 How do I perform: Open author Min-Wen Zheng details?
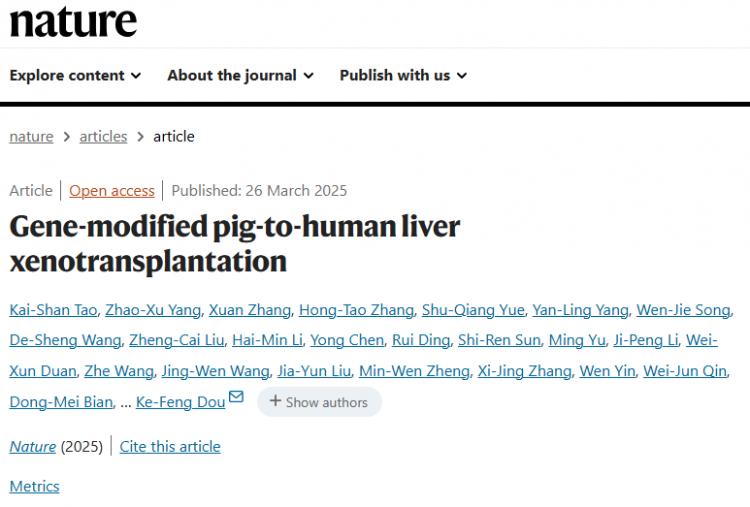click(414, 371)
